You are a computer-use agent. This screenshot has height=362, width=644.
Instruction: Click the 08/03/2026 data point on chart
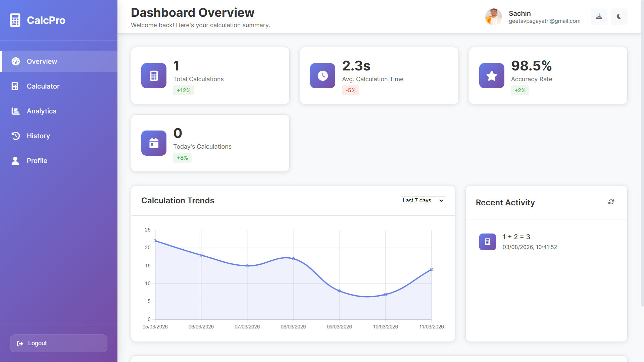coord(293,259)
